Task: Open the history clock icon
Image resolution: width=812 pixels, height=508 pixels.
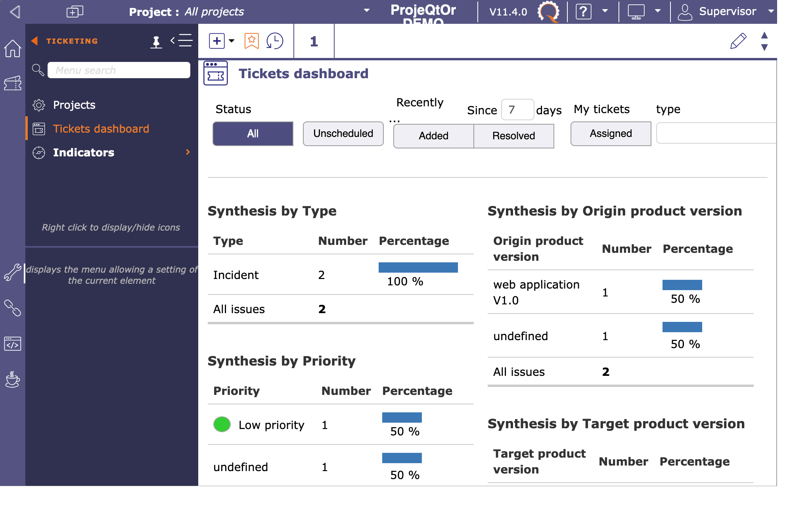Action: pos(274,41)
